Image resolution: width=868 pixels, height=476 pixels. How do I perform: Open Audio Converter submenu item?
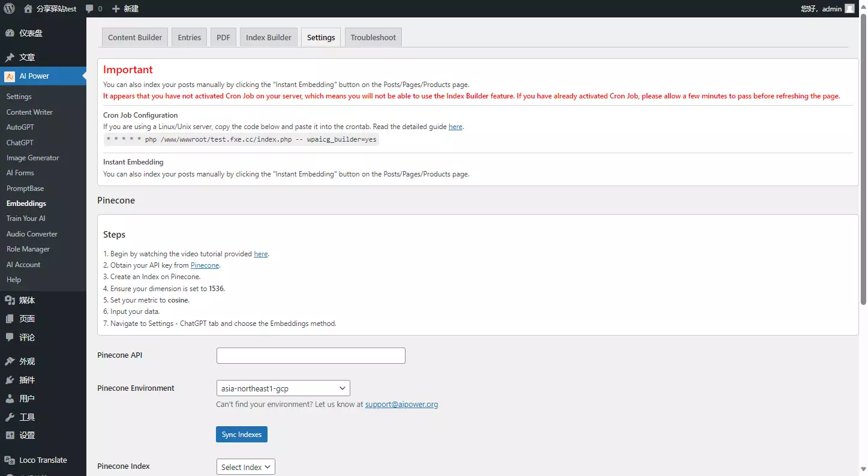point(32,234)
